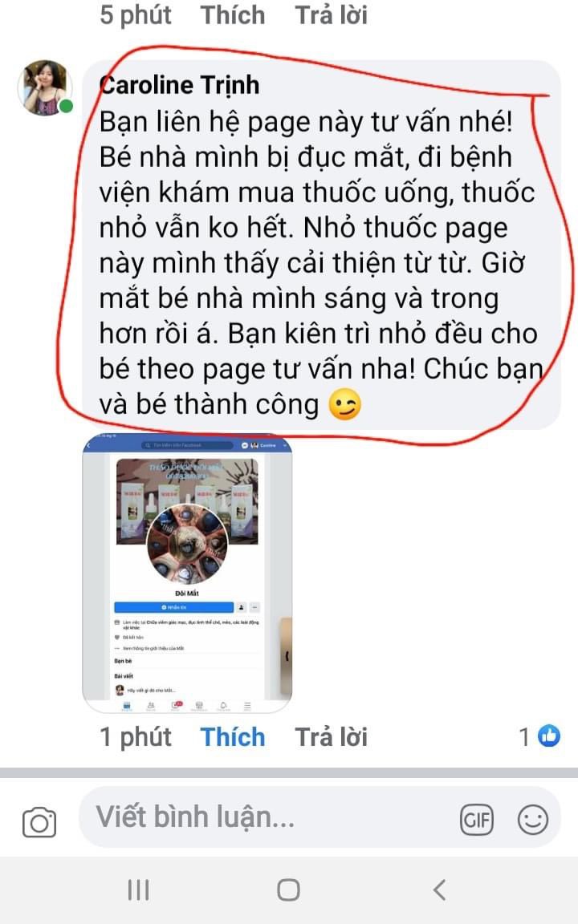Image resolution: width=578 pixels, height=924 pixels.
Task: Tap the winking emoji in the comment
Action: pos(344,404)
